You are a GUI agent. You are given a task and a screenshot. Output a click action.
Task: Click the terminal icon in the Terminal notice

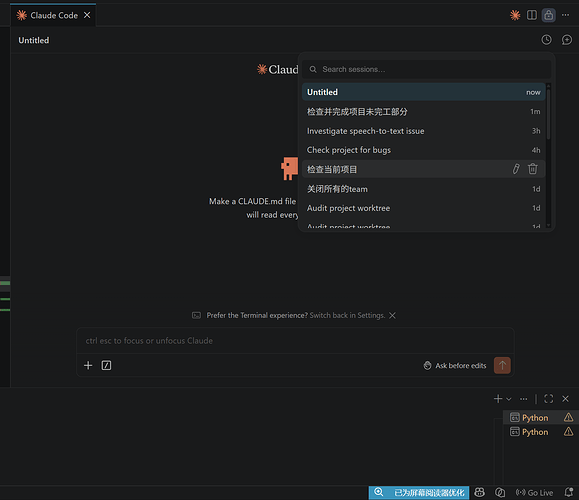(196, 315)
